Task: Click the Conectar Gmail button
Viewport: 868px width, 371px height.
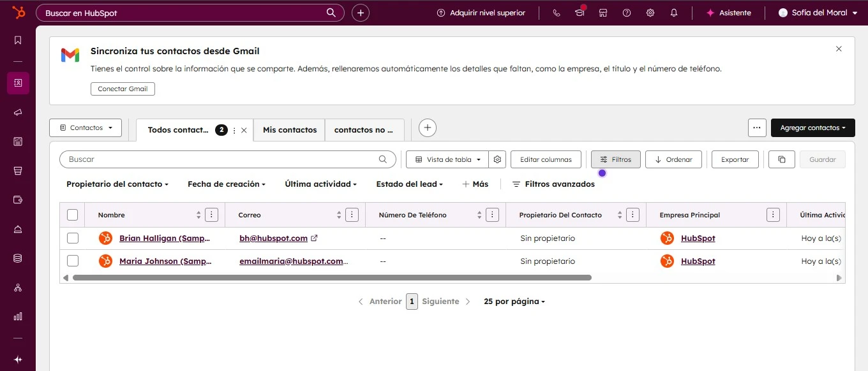Action: pyautogui.click(x=123, y=89)
